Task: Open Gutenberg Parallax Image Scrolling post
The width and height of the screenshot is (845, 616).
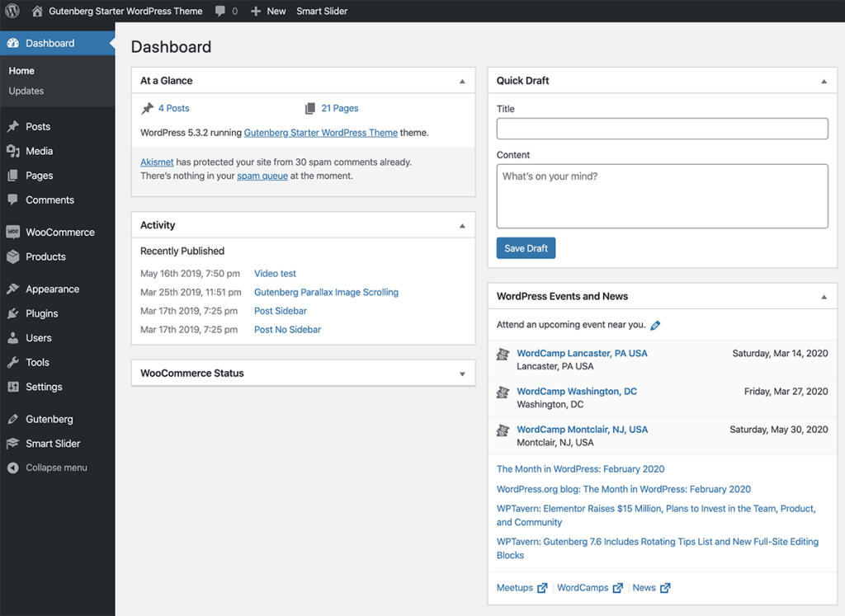Action: [x=327, y=293]
